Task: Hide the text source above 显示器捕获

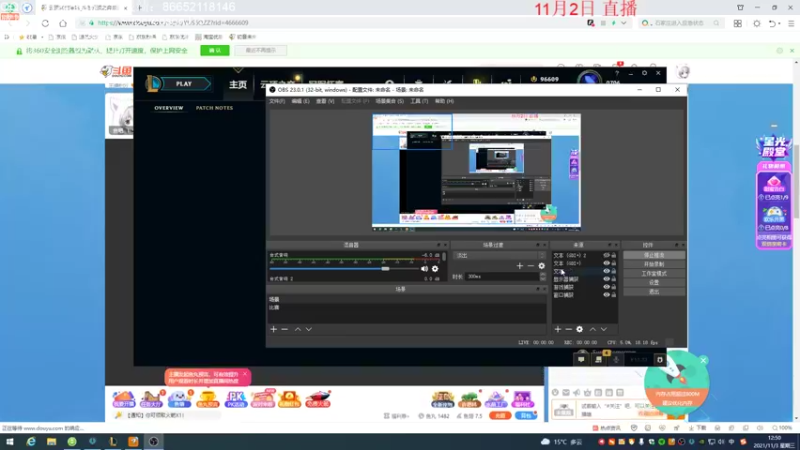Action: [606, 271]
